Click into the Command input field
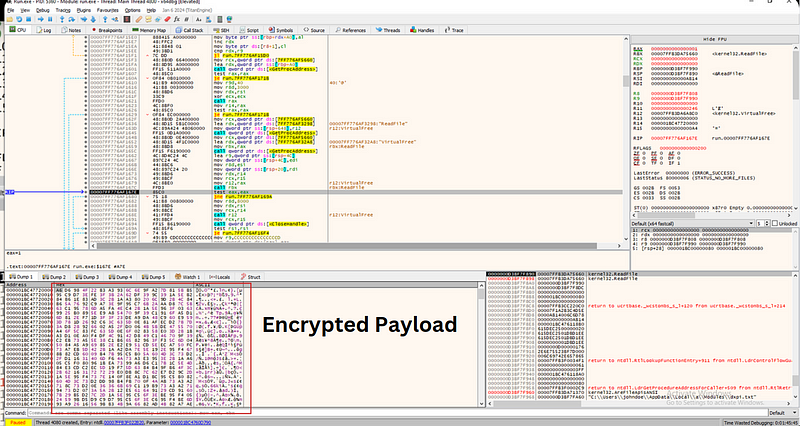The height and width of the screenshot is (426, 800). 397,413
